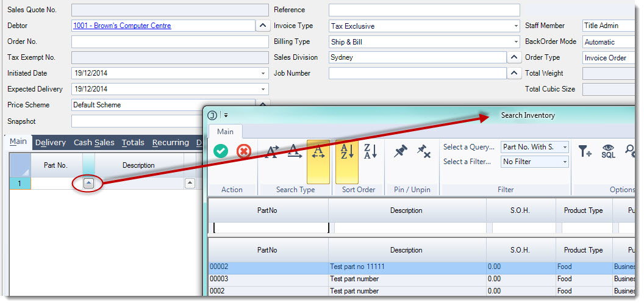The width and height of the screenshot is (644, 305).
Task: Click the BackOrder Mode field showing Automatic
Action: (609, 41)
